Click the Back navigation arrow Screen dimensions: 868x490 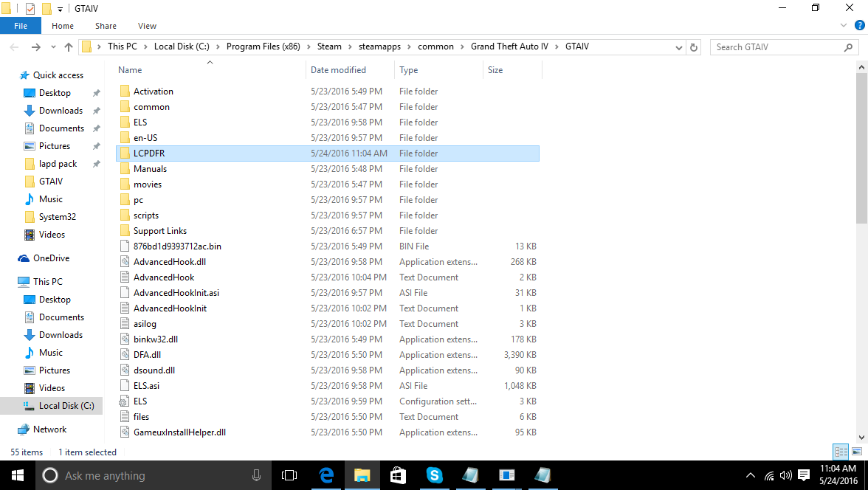(x=14, y=47)
